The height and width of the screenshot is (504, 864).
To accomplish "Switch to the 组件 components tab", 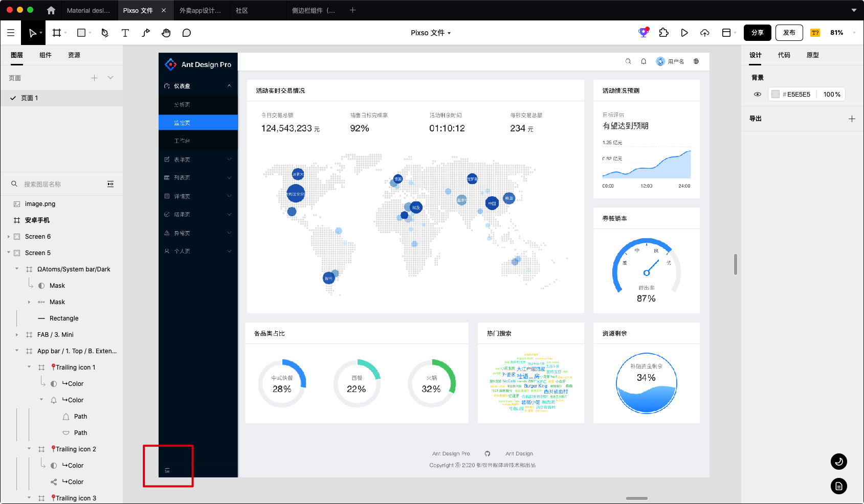I will pos(46,55).
